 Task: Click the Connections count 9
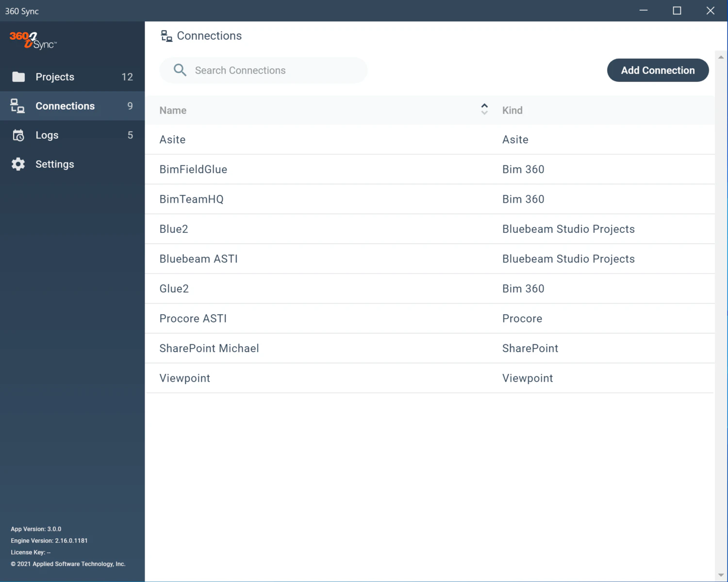click(x=130, y=106)
